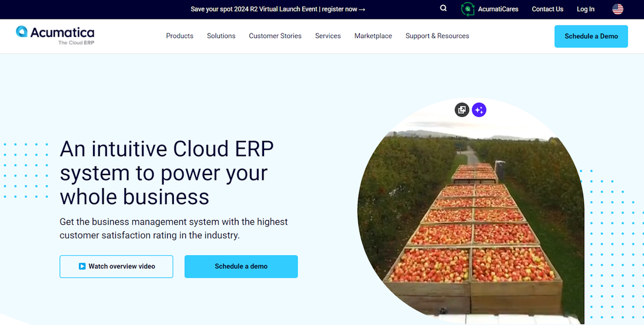Click the AcumatiCares green logo icon

[x=467, y=9]
